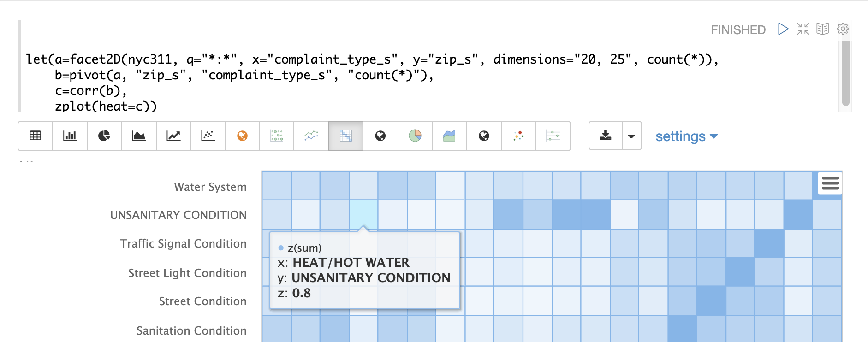Choose the green dotted grid chart
868x342 pixels.
coord(277,136)
